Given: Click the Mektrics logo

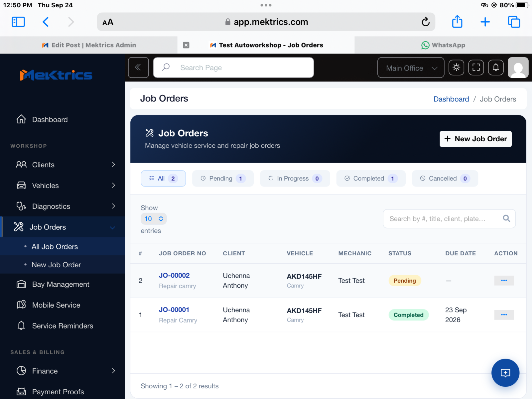Looking at the screenshot, I should (56, 75).
